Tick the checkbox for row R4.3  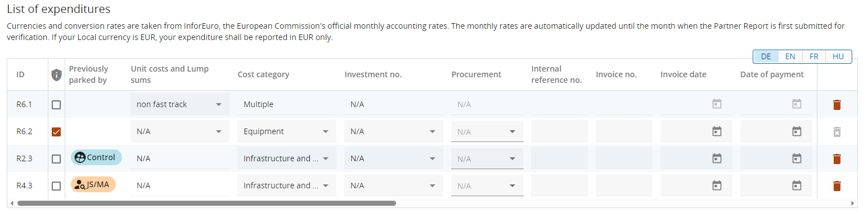[x=56, y=185]
